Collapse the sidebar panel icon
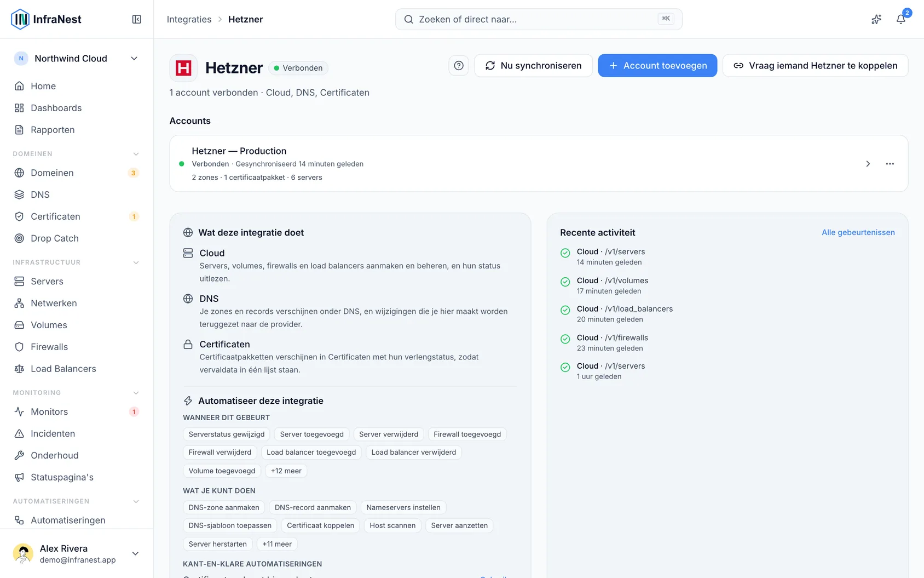924x578 pixels. coord(137,19)
